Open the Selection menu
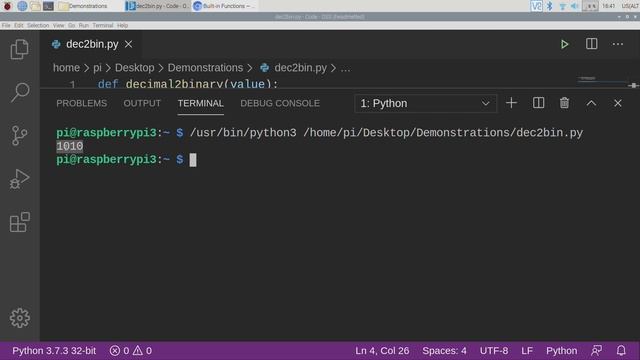Image resolution: width=640 pixels, height=360 pixels. pyautogui.click(x=38, y=25)
